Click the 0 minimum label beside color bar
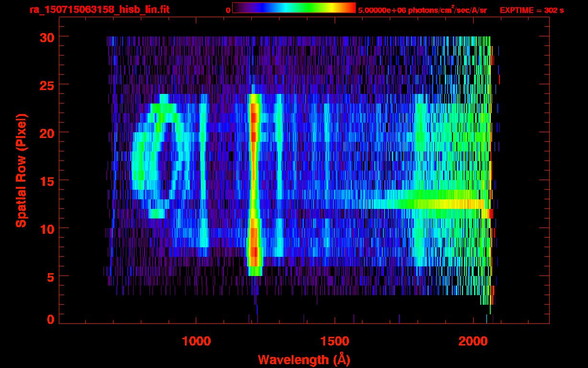The height and width of the screenshot is (368, 588). point(228,10)
